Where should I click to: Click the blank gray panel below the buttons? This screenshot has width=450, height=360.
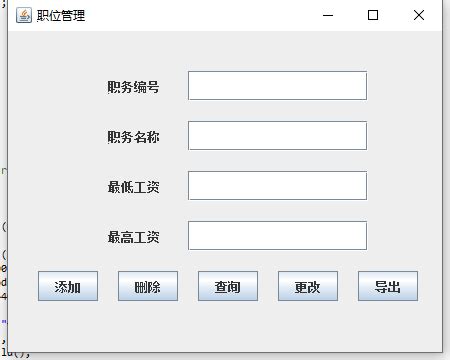(x=225, y=327)
